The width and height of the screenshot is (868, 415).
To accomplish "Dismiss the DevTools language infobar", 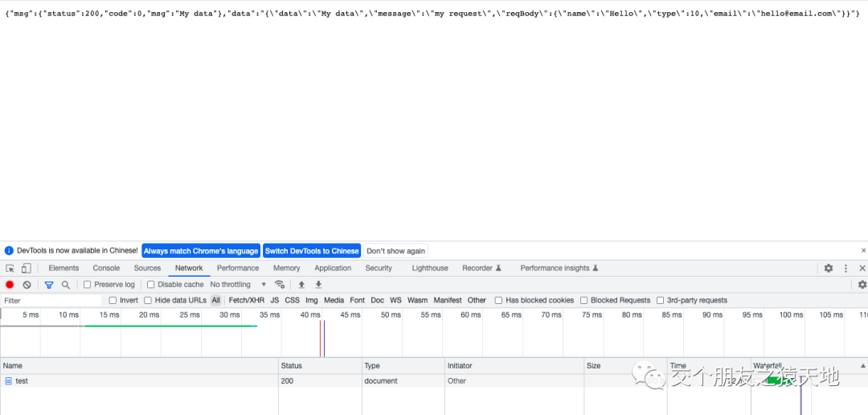I will click(863, 250).
